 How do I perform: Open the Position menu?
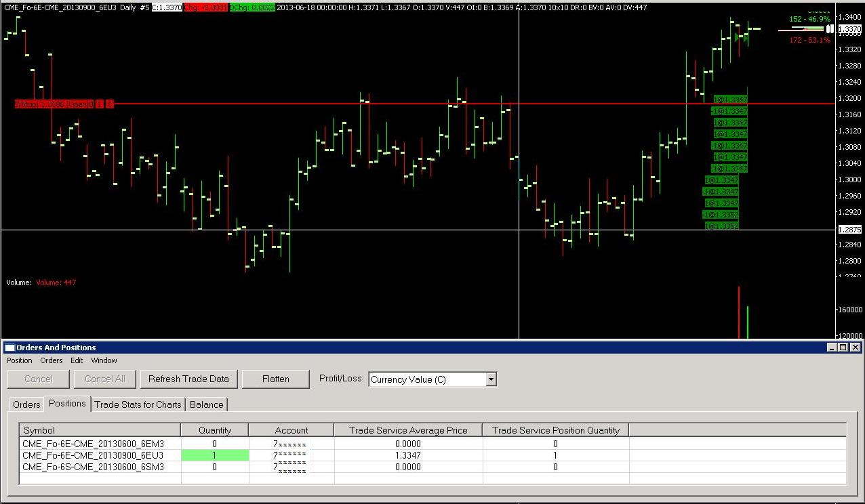coord(20,360)
